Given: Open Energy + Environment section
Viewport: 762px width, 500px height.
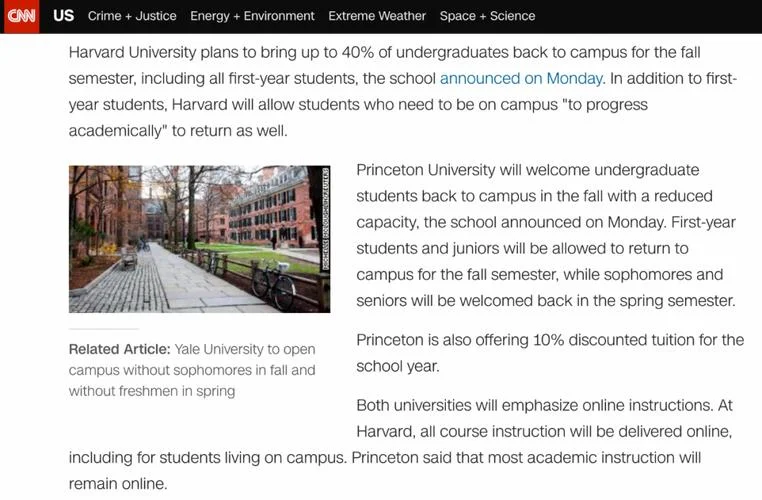Looking at the screenshot, I should coord(252,16).
